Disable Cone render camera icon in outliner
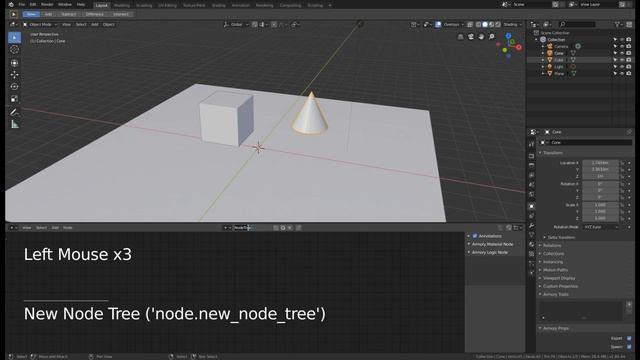640x360 pixels. [x=629, y=53]
